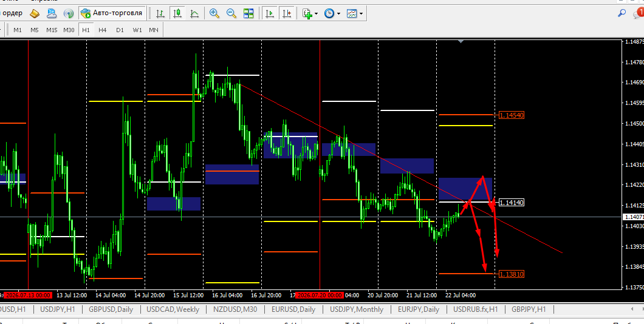Screen dimensions: 644x324
Task: Click the chart templates icon
Action: tap(352, 13)
